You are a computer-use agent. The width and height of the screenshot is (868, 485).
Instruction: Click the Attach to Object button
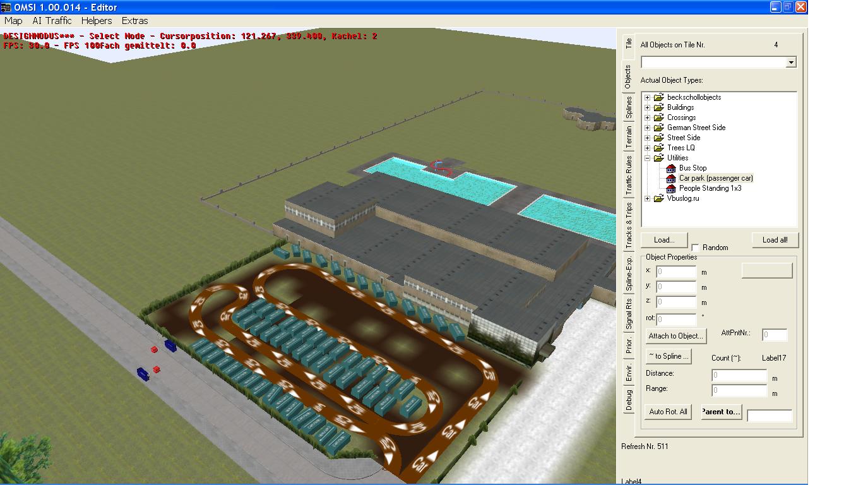pyautogui.click(x=675, y=336)
